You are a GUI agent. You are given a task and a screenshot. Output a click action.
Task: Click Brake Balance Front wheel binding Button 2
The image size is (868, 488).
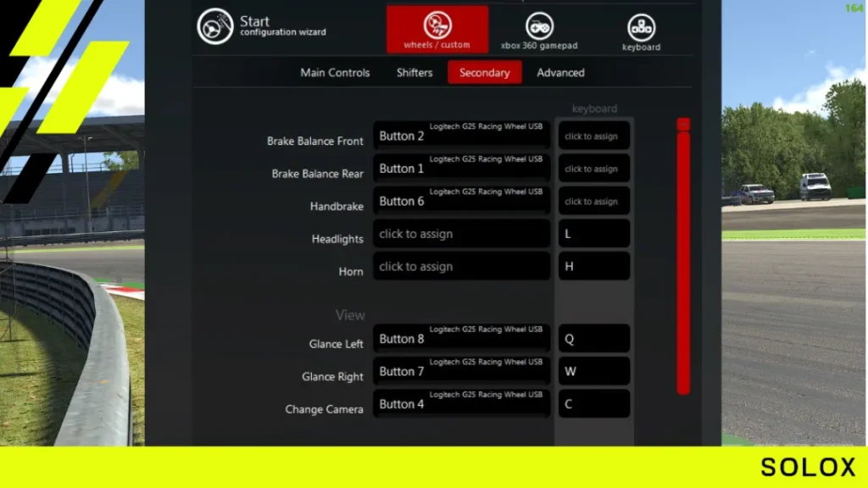[462, 136]
